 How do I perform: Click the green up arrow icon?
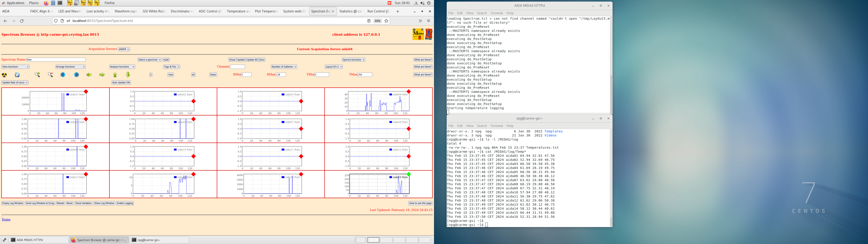click(115, 75)
